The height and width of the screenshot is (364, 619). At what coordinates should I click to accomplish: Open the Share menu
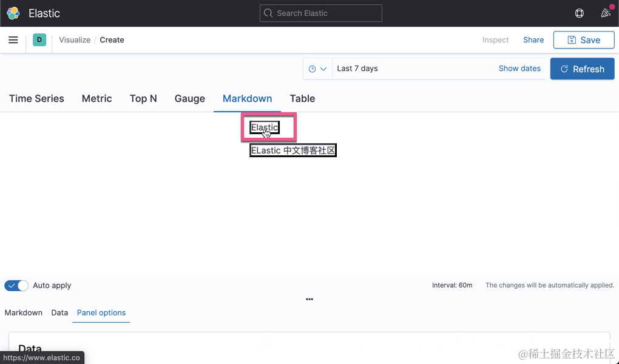[533, 40]
